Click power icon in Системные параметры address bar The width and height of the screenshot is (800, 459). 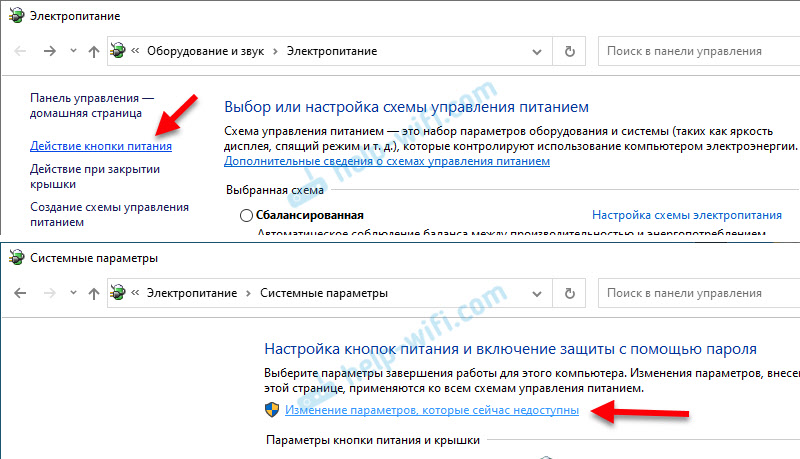click(x=120, y=293)
